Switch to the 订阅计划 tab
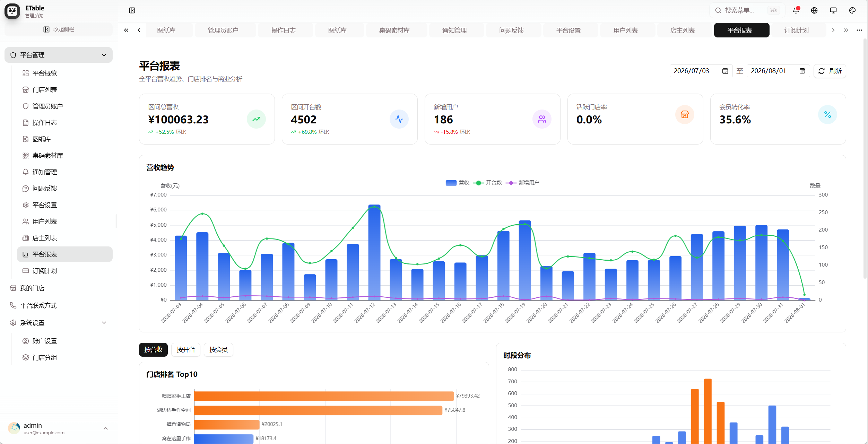Viewport: 868px width, 444px height. pos(799,30)
